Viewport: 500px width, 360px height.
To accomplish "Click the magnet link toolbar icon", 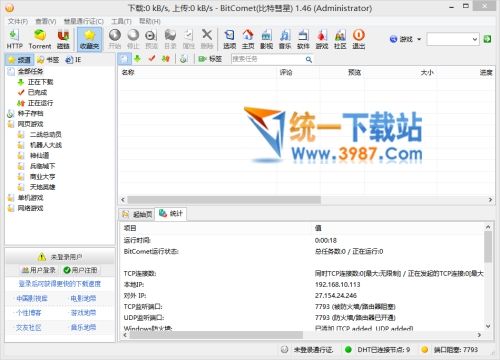I will tap(63, 39).
